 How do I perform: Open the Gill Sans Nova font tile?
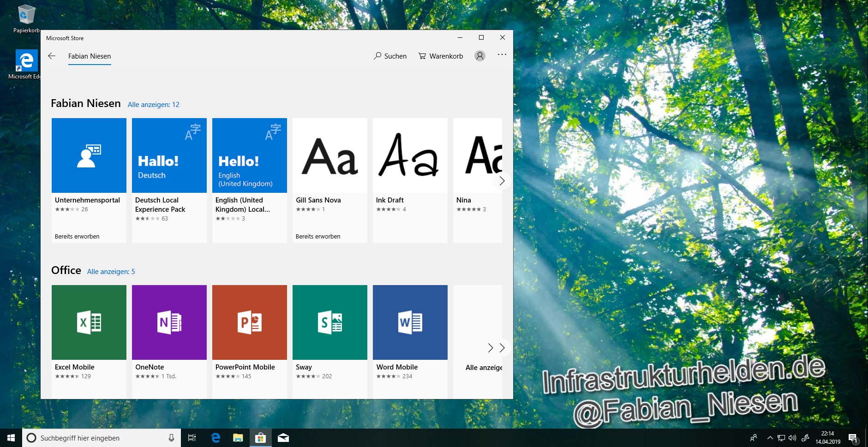tap(330, 180)
